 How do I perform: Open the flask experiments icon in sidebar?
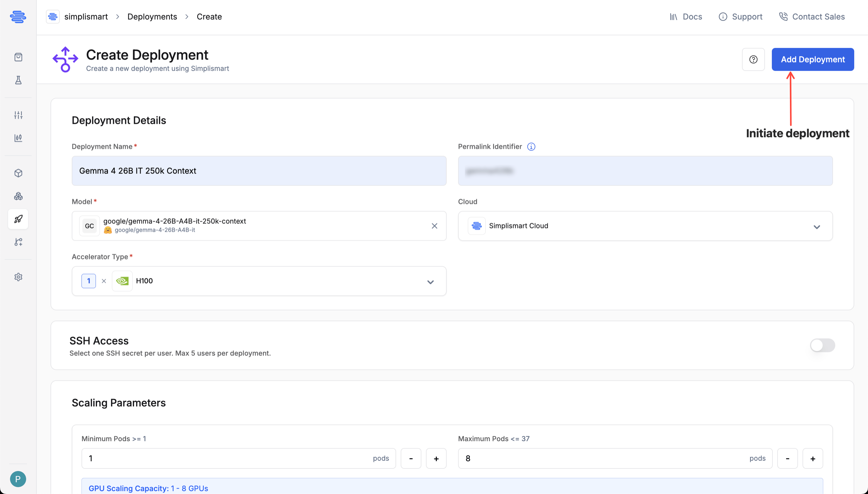[18, 80]
